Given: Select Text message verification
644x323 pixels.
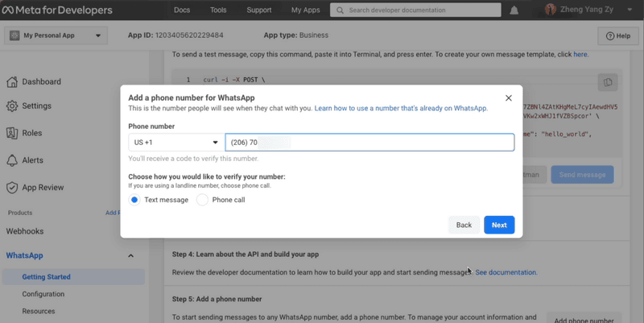Looking at the screenshot, I should (134, 200).
